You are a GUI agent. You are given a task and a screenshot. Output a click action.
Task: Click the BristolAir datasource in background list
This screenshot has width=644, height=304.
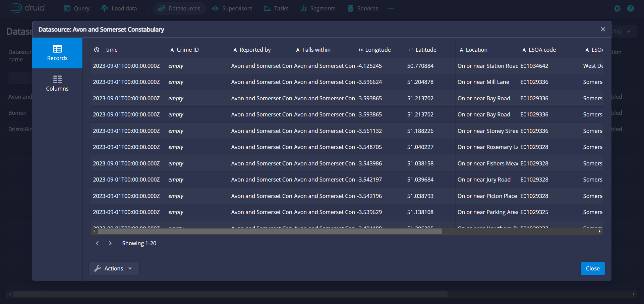[x=20, y=129]
